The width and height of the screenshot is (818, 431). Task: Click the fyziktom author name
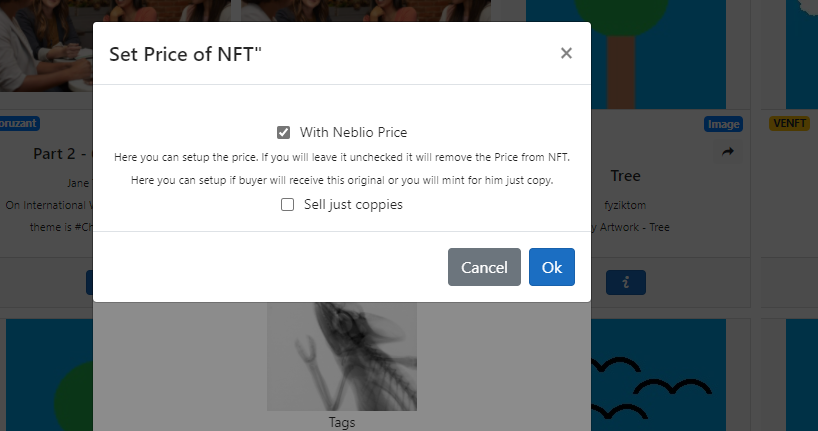click(x=625, y=205)
